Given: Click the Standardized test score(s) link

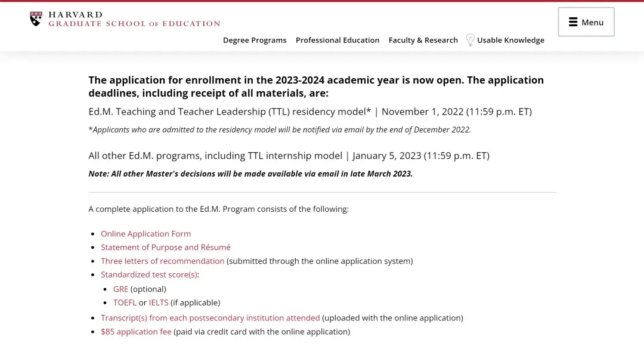Looking at the screenshot, I should point(149,274).
